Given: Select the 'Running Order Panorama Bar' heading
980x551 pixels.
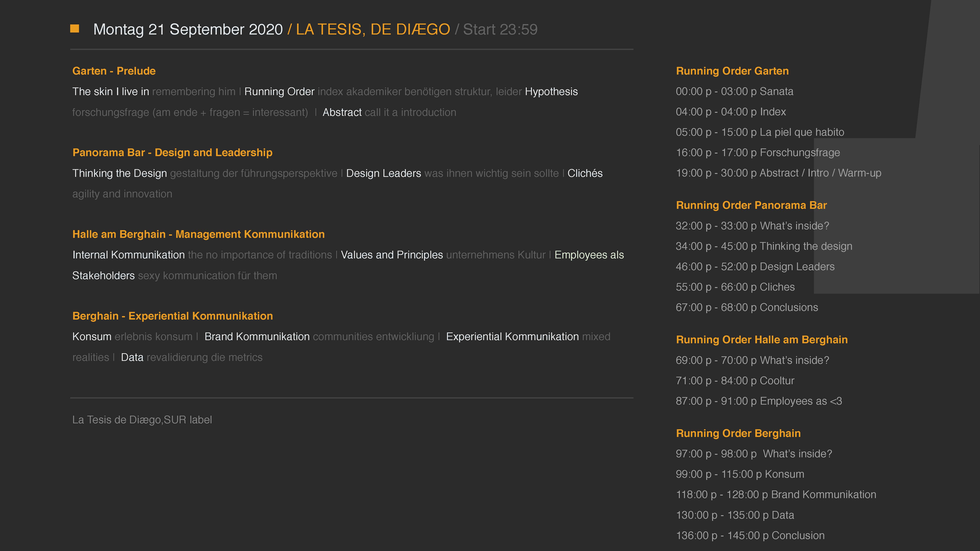Looking at the screenshot, I should tap(751, 205).
